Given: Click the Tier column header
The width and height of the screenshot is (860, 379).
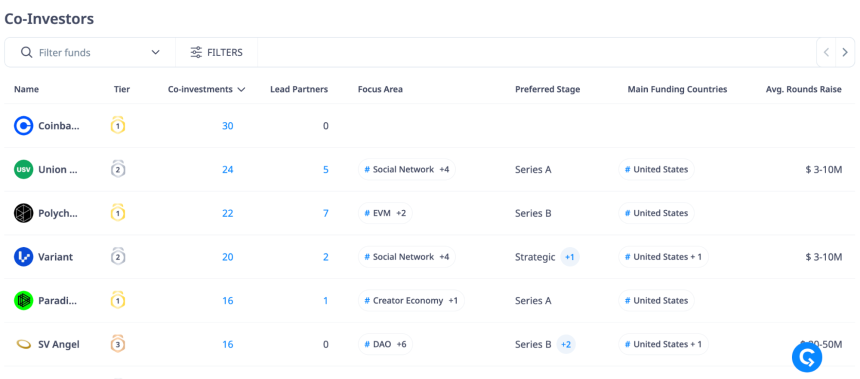Looking at the screenshot, I should [x=122, y=89].
